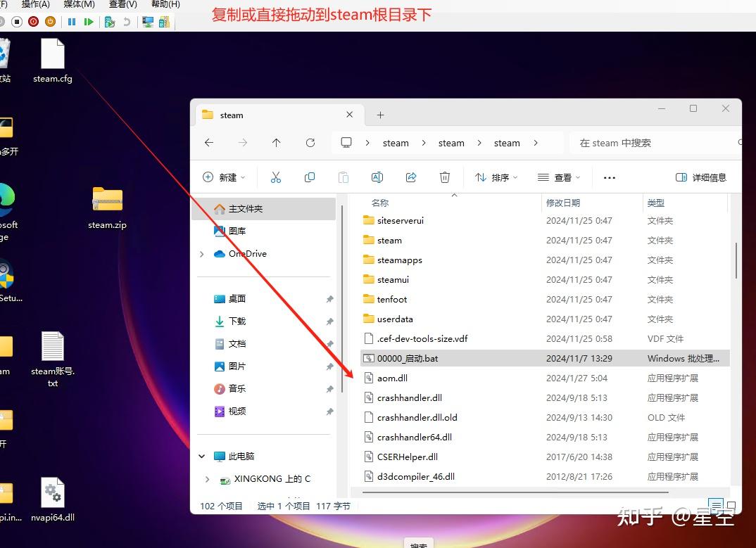The image size is (756, 548).
Task: Click the file list vertical scrollbar
Action: click(736, 260)
